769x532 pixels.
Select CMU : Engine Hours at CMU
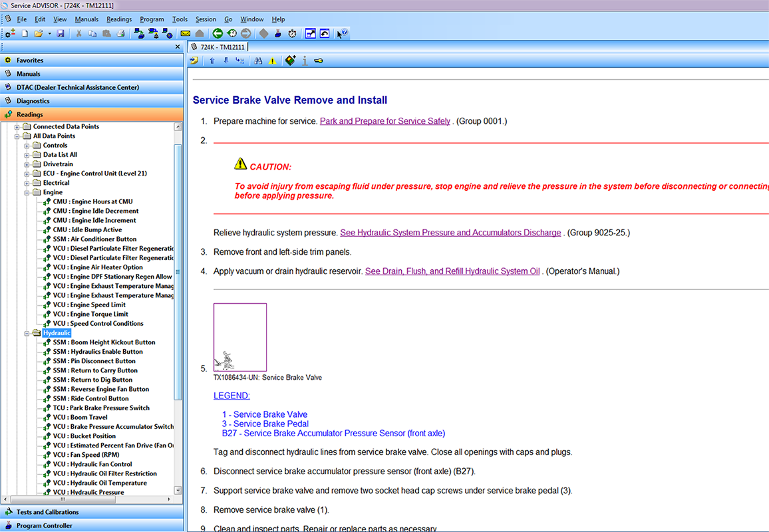click(x=92, y=201)
